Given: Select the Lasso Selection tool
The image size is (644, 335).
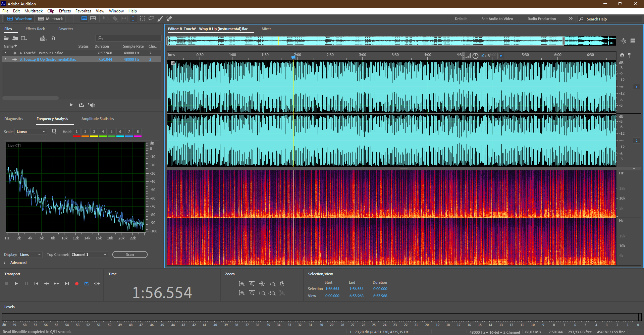Looking at the screenshot, I should tap(151, 19).
